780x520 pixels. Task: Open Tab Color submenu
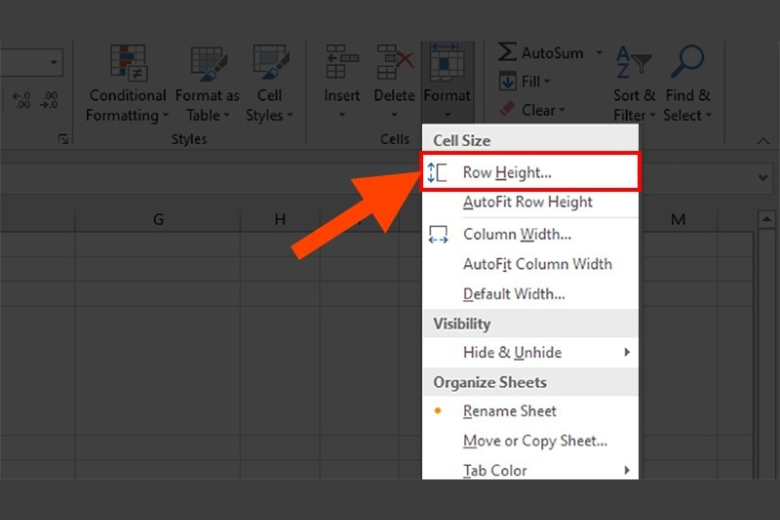[530, 470]
